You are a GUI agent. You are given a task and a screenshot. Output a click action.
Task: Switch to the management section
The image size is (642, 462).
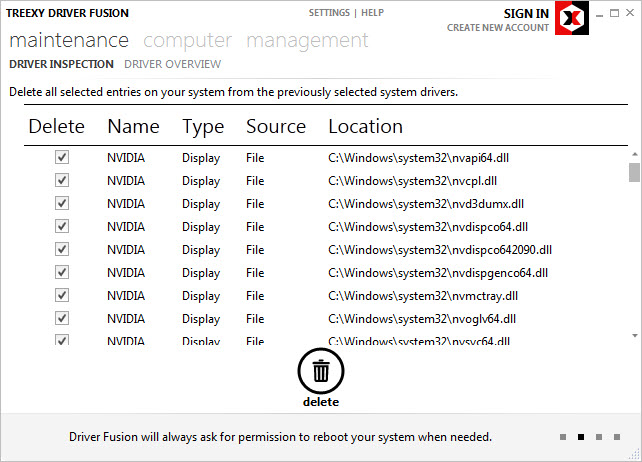tap(307, 41)
